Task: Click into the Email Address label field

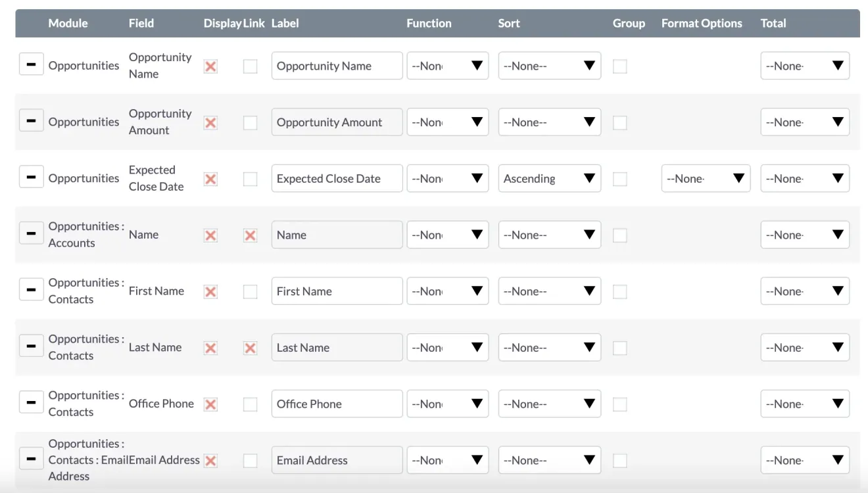Action: click(x=337, y=459)
